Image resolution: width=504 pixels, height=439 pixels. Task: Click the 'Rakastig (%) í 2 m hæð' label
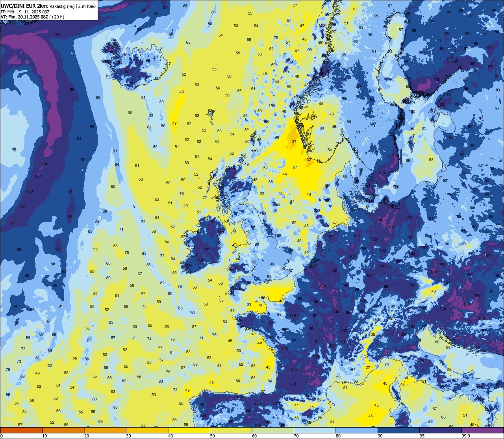tap(72, 6)
